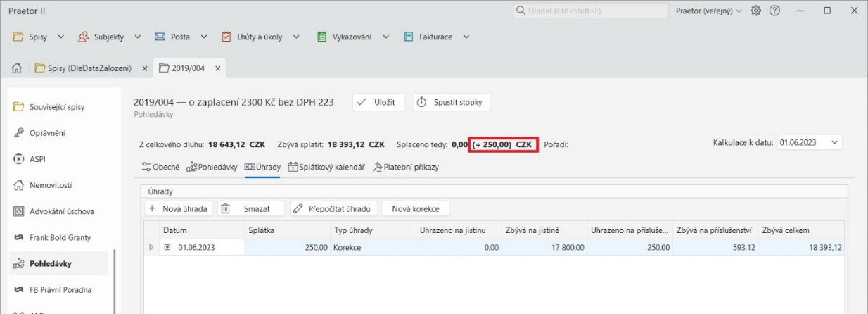Click the ASPI sidebar icon

[18, 159]
